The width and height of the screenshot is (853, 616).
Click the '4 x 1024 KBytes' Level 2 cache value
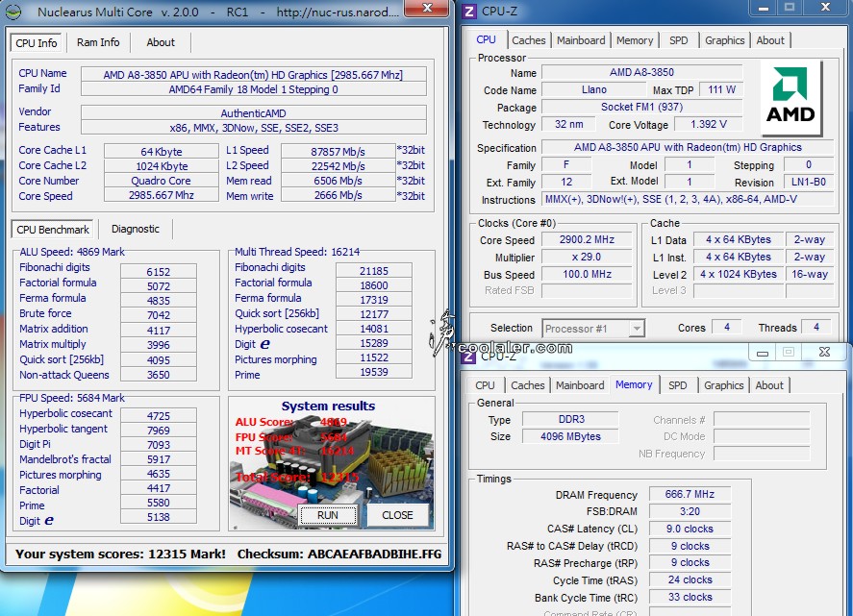pos(739,275)
